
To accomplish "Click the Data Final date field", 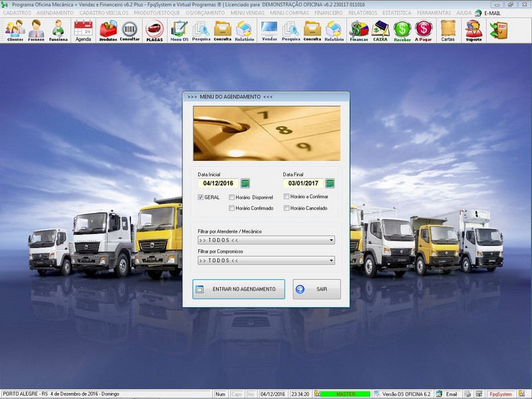I will [x=303, y=184].
